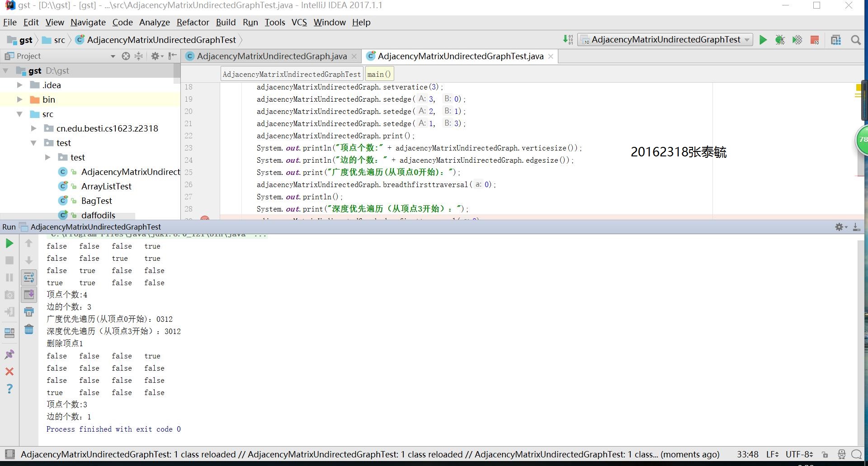Open the VCS menu
The width and height of the screenshot is (868, 466).
299,22
